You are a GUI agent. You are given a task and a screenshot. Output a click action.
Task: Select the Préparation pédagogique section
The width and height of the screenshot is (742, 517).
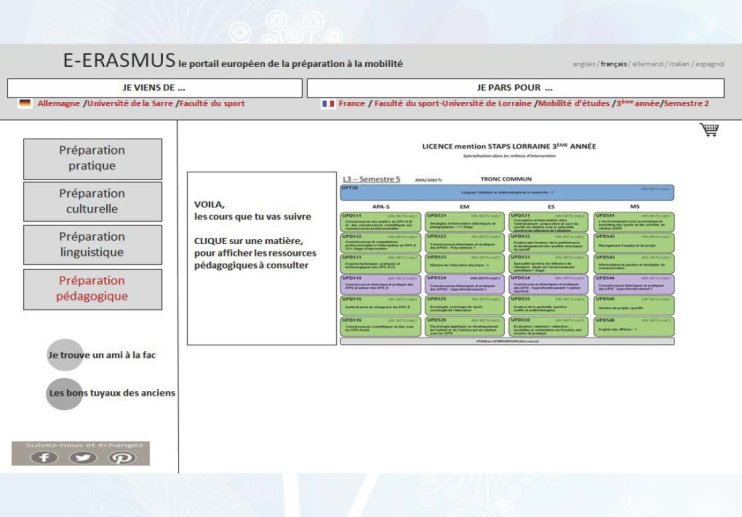92,289
